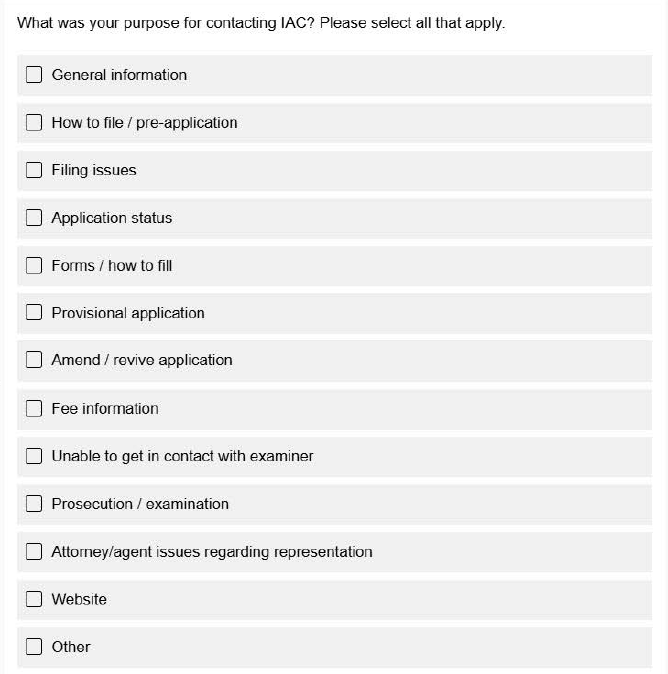Check the Forms / how to fill box
668x674 pixels.
tap(34, 266)
